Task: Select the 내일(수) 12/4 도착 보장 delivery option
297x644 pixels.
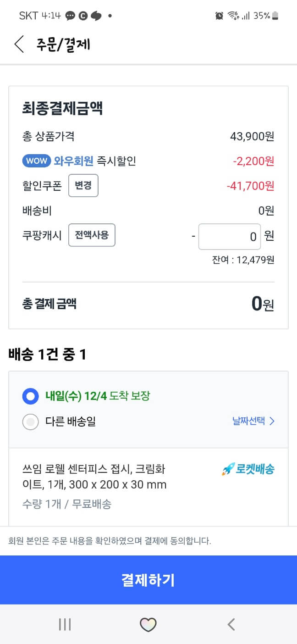Action: 30,396
